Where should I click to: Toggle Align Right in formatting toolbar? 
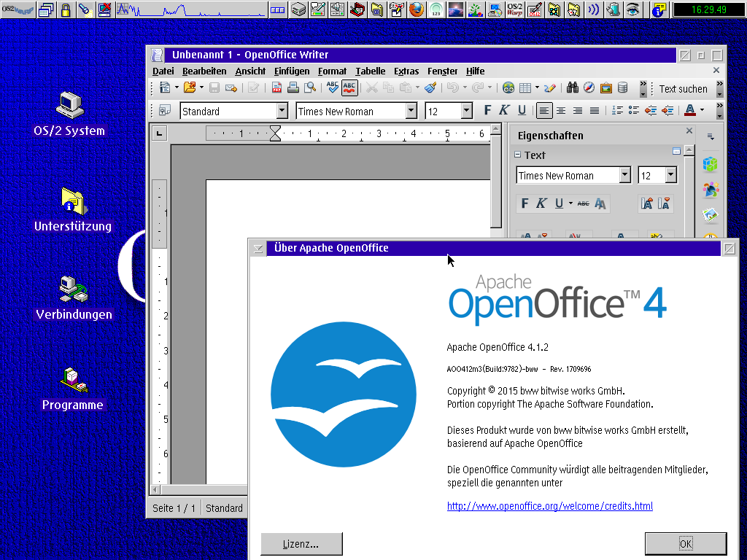(578, 111)
